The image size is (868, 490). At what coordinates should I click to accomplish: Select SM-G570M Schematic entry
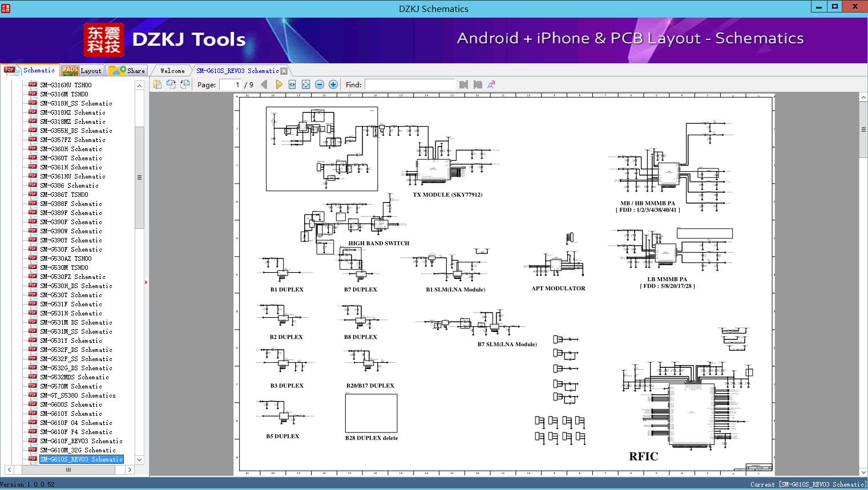pyautogui.click(x=71, y=386)
